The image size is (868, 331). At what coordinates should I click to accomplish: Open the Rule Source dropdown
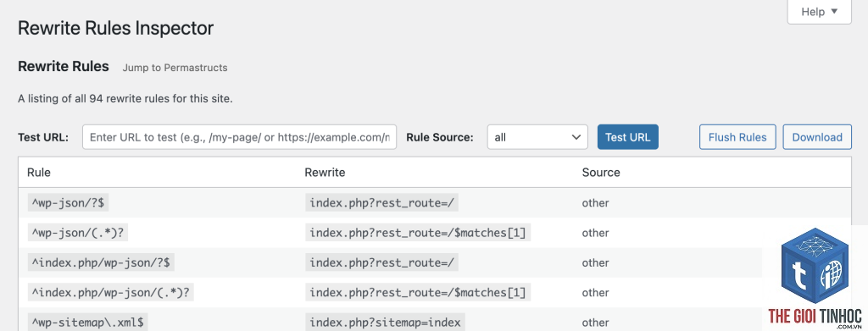pyautogui.click(x=537, y=137)
